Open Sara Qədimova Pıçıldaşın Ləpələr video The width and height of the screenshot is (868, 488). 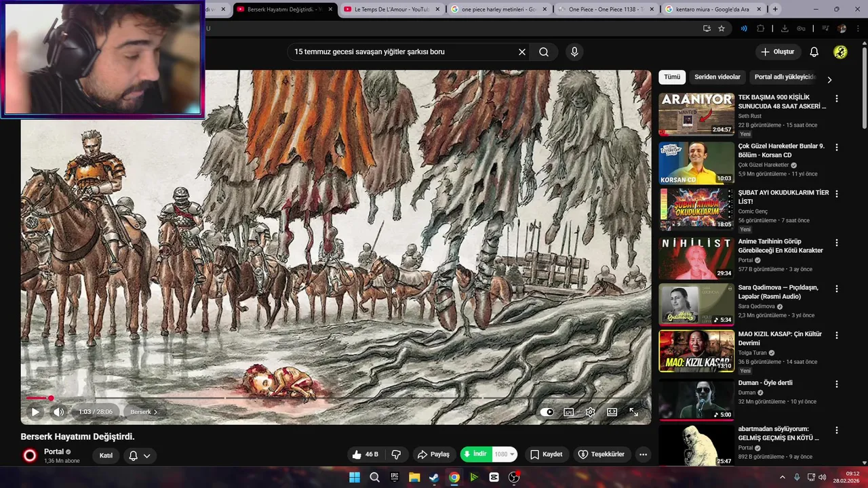696,304
